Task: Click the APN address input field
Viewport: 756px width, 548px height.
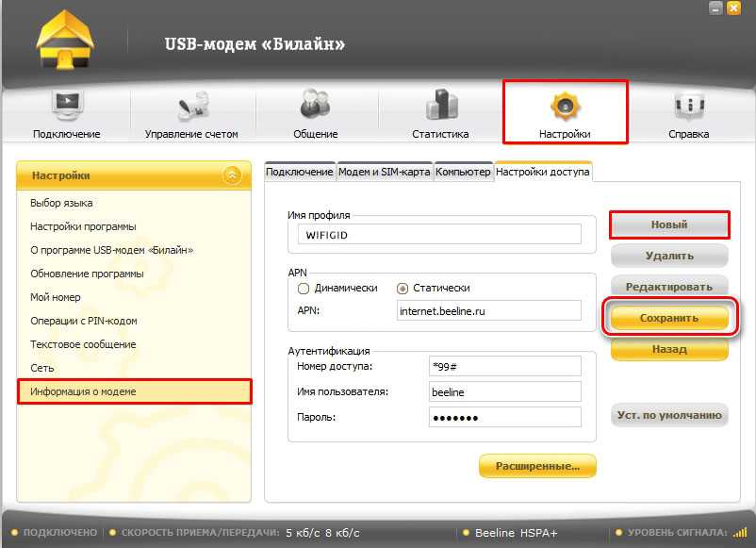Action: [489, 310]
